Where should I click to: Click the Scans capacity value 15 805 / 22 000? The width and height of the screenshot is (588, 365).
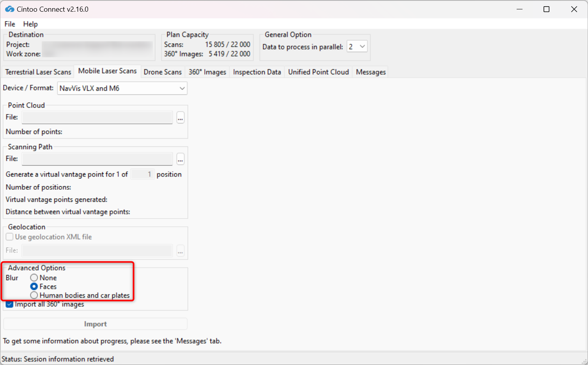228,44
